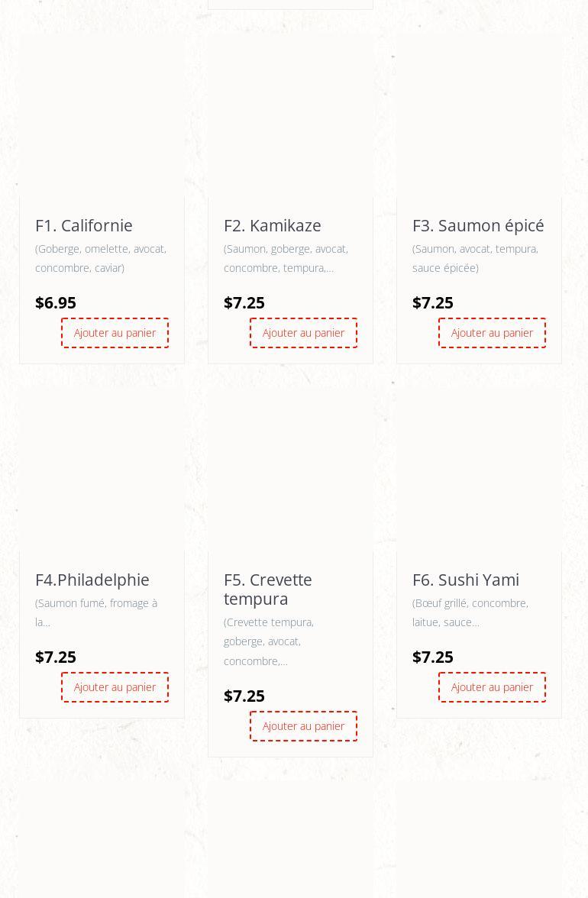Click the image above F3. Saumon épicé
The width and height of the screenshot is (588, 898).
pyautogui.click(x=479, y=115)
